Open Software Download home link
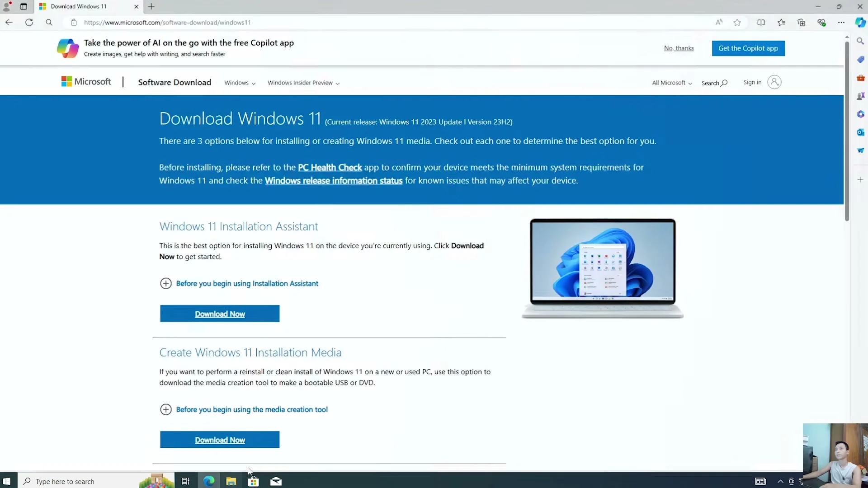 pyautogui.click(x=175, y=82)
